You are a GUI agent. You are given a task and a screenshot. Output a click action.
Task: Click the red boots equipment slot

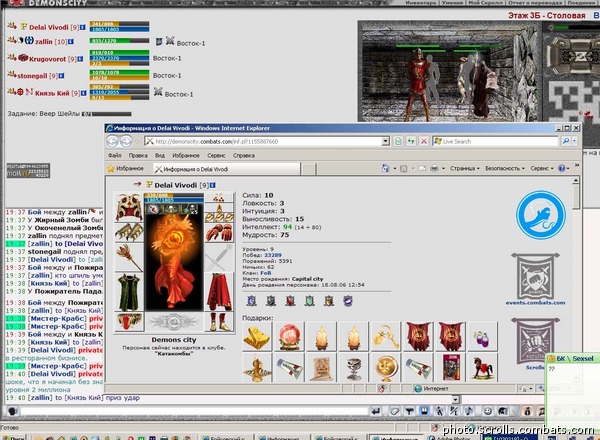[219, 321]
